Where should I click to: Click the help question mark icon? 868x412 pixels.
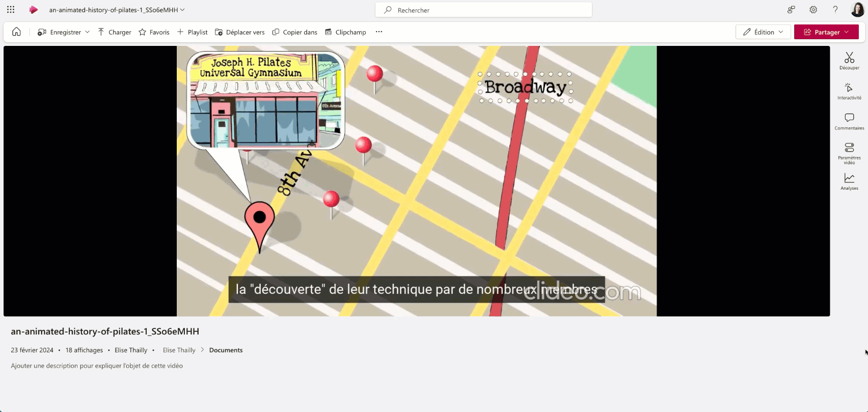[835, 10]
